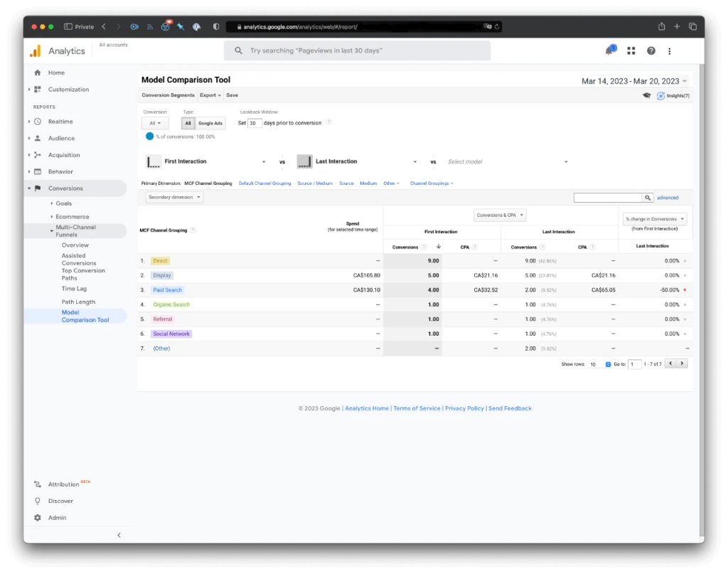Click the Save option
Image resolution: width=728 pixels, height=574 pixels.
click(x=232, y=95)
